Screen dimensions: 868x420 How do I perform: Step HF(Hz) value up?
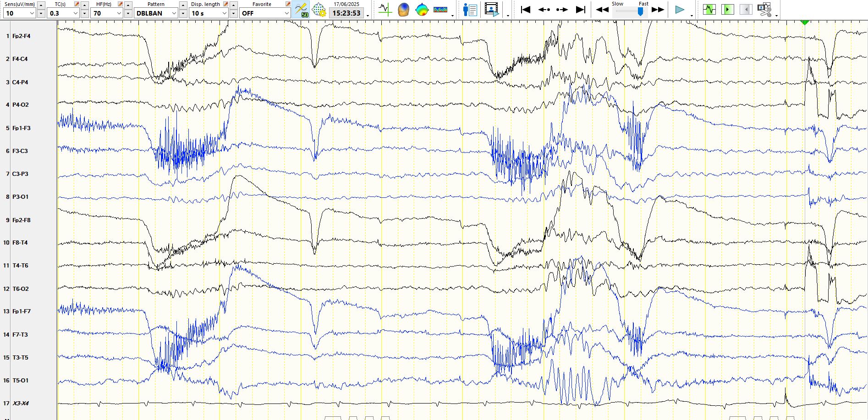point(128,5)
